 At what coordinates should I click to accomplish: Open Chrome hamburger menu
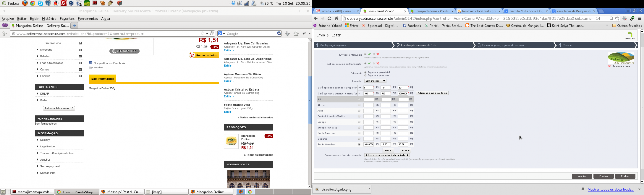(640, 19)
